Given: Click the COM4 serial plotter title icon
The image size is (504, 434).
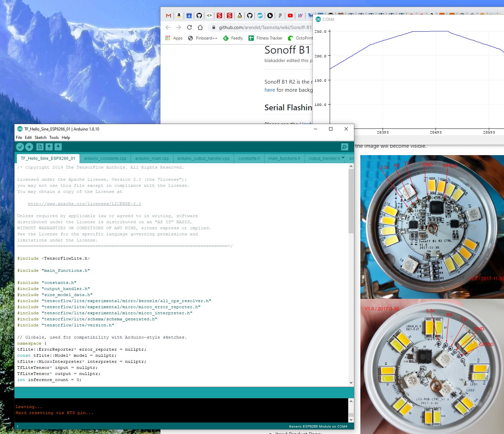Looking at the screenshot, I should coord(318,19).
